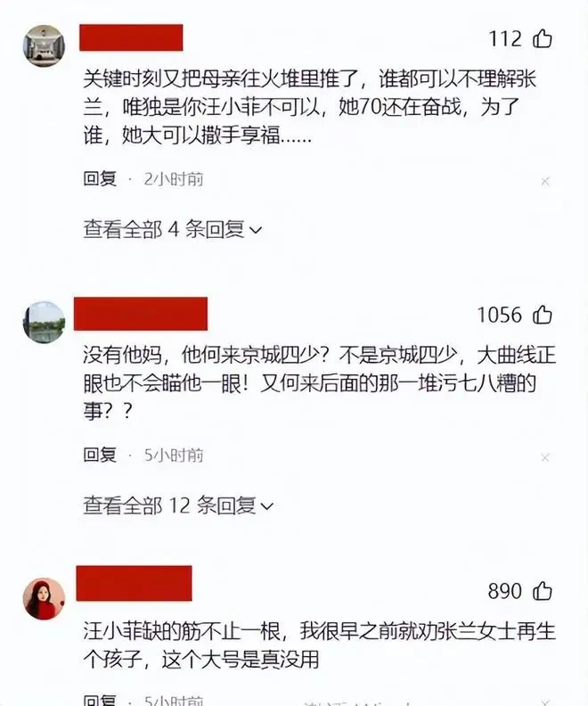Click the chevron next to 4 条回复

256,231
